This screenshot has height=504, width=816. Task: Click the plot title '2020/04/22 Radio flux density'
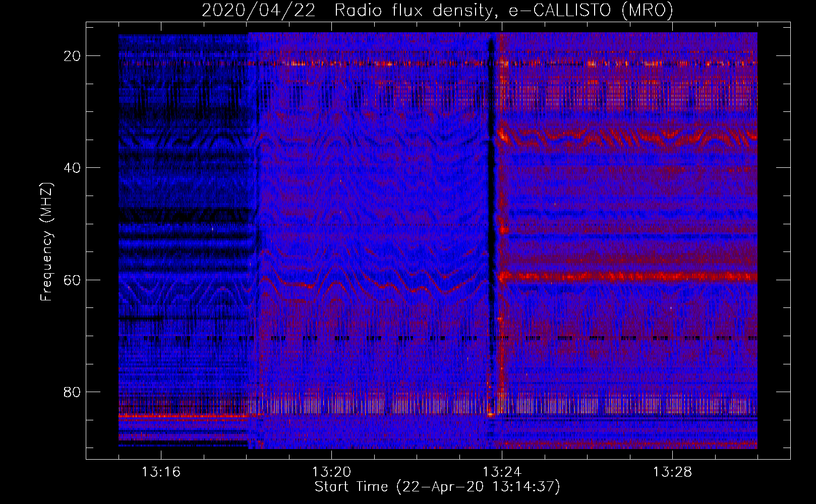pos(437,10)
